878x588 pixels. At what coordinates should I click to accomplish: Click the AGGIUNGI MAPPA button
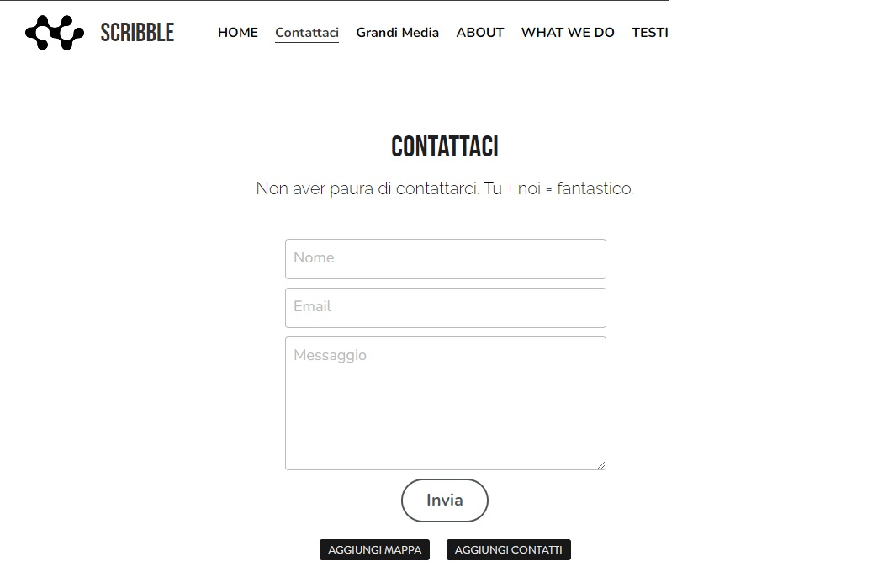click(x=374, y=549)
